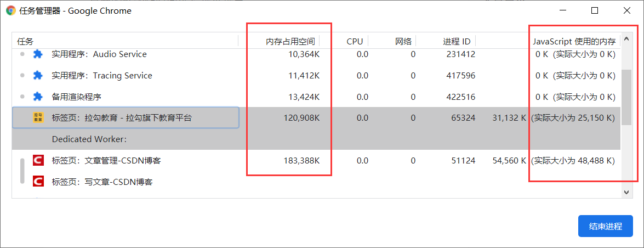Click memory value 11,412K
Image resolution: width=644 pixels, height=248 pixels.
[x=304, y=75]
